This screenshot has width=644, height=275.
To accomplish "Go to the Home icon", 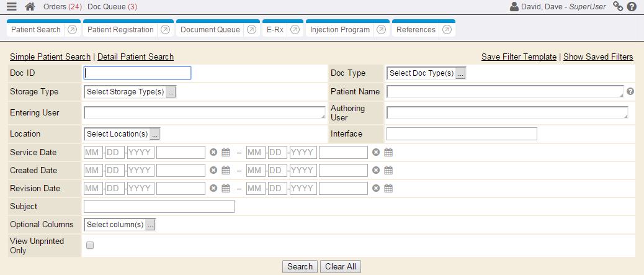I will tap(30, 7).
